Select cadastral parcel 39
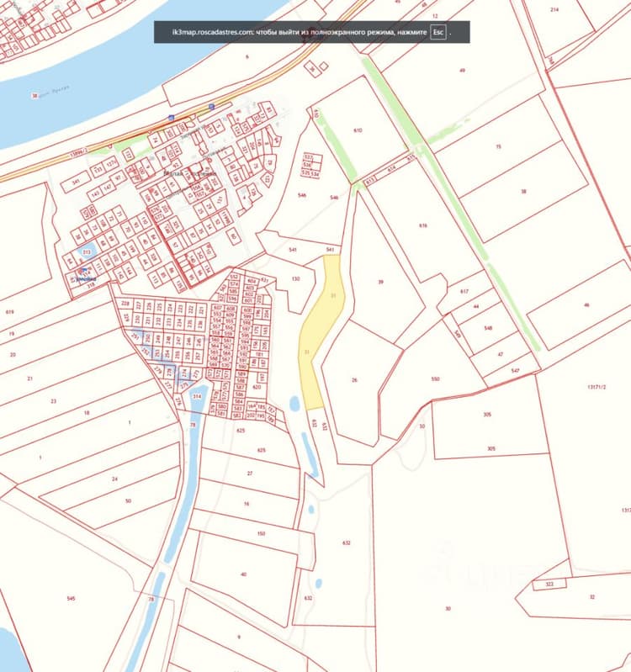Image resolution: width=631 pixels, height=672 pixels. 381,282
